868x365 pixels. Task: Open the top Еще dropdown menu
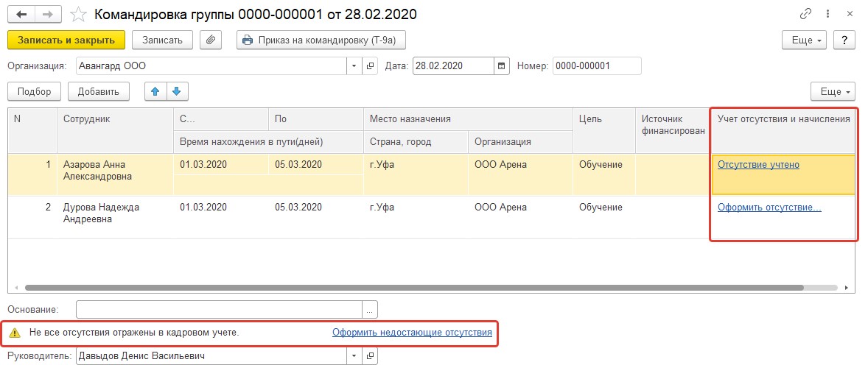804,40
